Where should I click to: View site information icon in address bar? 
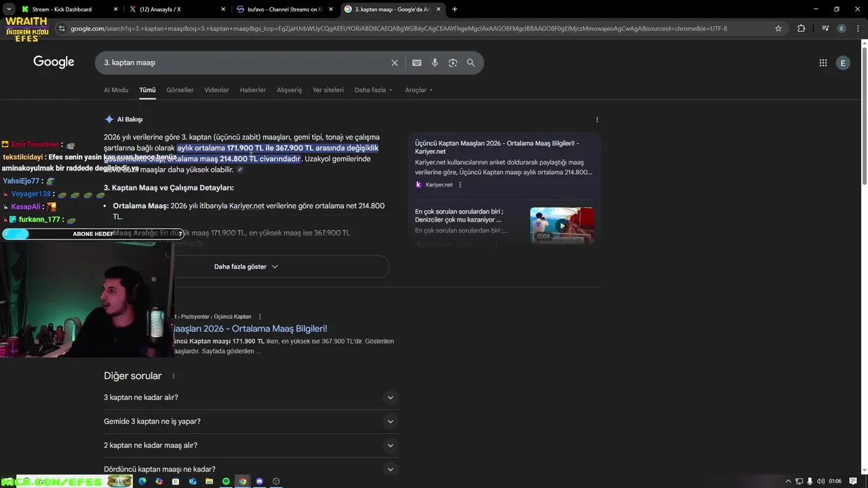(62, 28)
